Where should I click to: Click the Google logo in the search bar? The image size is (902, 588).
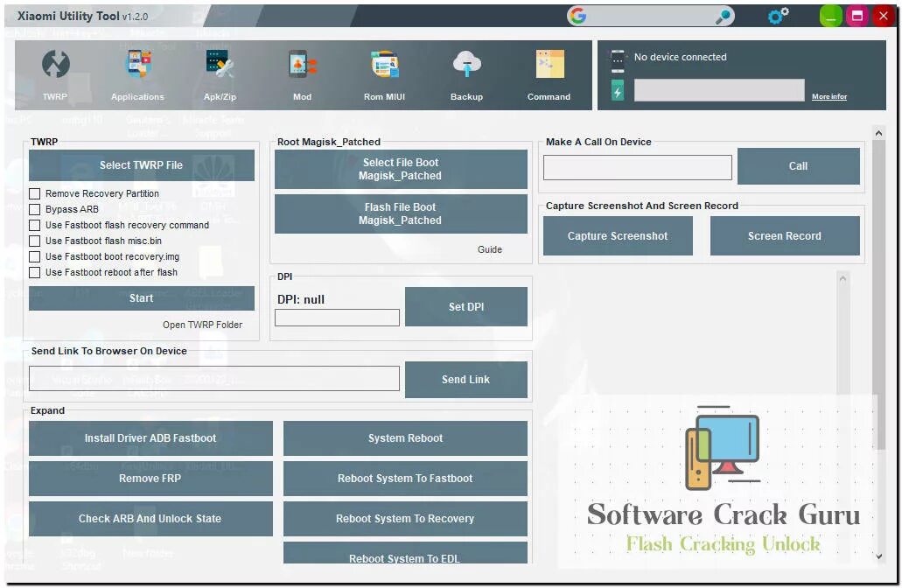(x=577, y=16)
